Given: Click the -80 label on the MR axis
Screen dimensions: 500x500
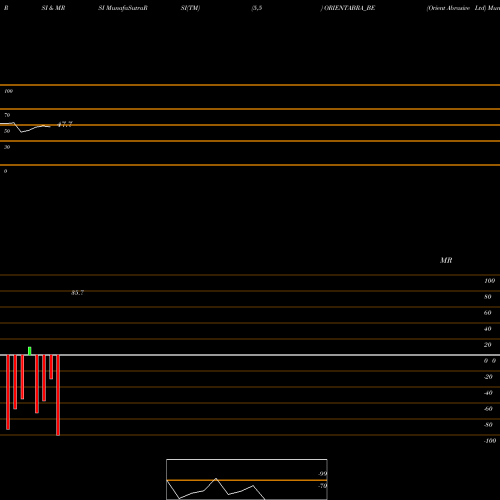Looking at the screenshot, I should 488,425.
